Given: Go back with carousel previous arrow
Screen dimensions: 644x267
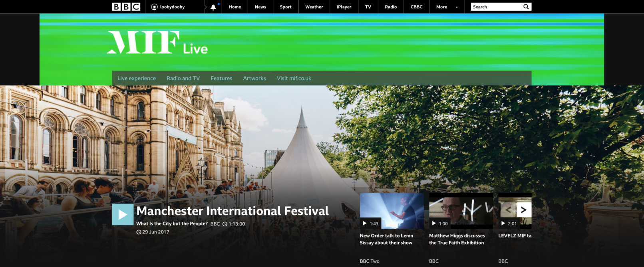Looking at the screenshot, I should click(x=508, y=210).
